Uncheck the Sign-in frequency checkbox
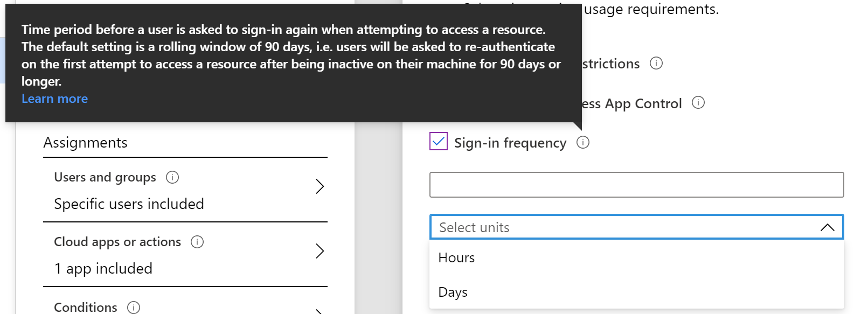The height and width of the screenshot is (314, 868). click(x=439, y=142)
